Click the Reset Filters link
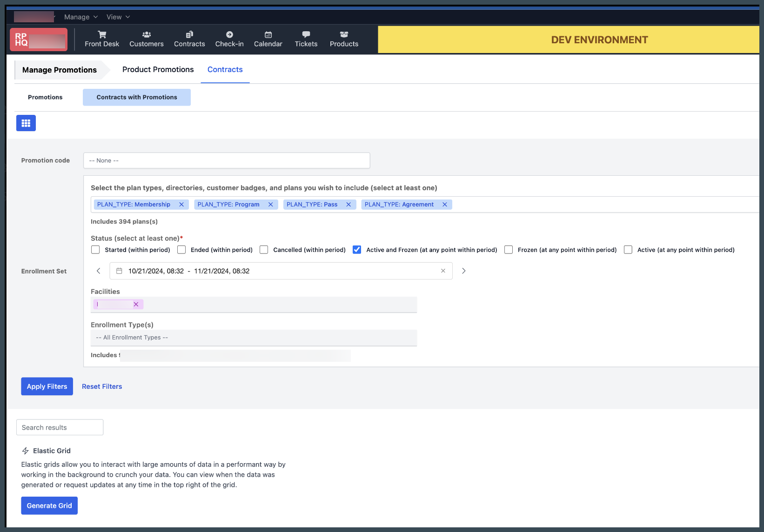764x532 pixels. point(102,386)
